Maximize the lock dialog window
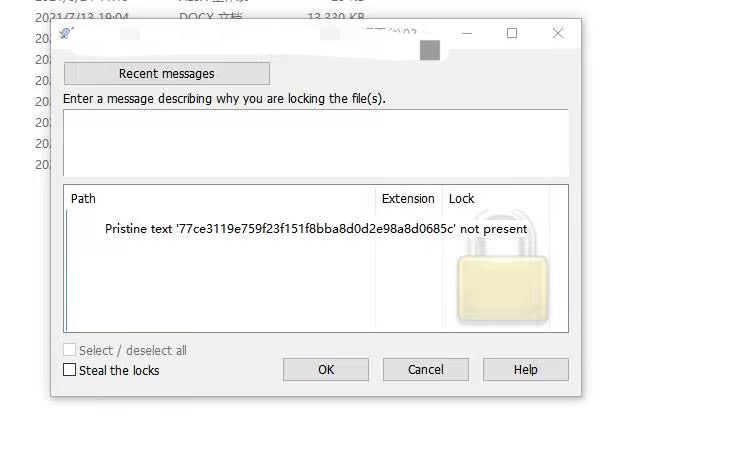 512,33
